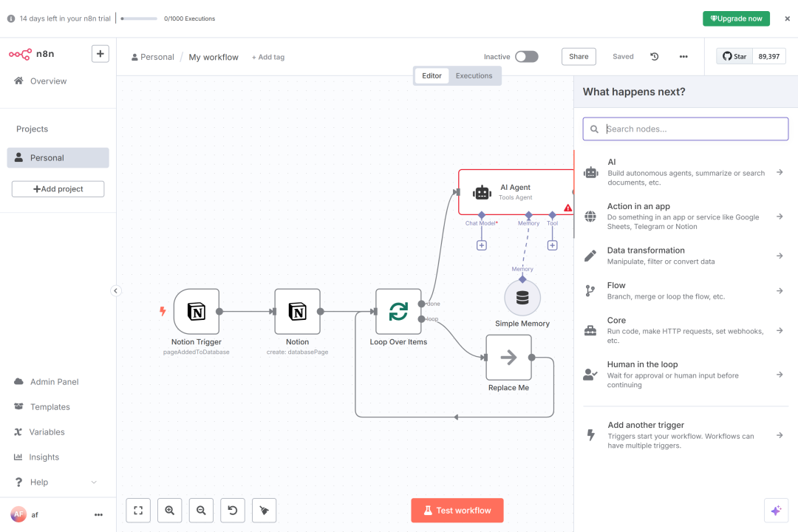Viewport: 798px width, 532px height.
Task: Expand the Help menu chevron
Action: [x=94, y=482]
